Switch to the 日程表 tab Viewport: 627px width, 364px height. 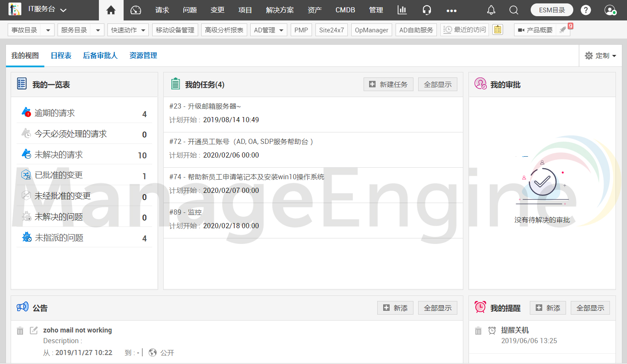point(61,56)
